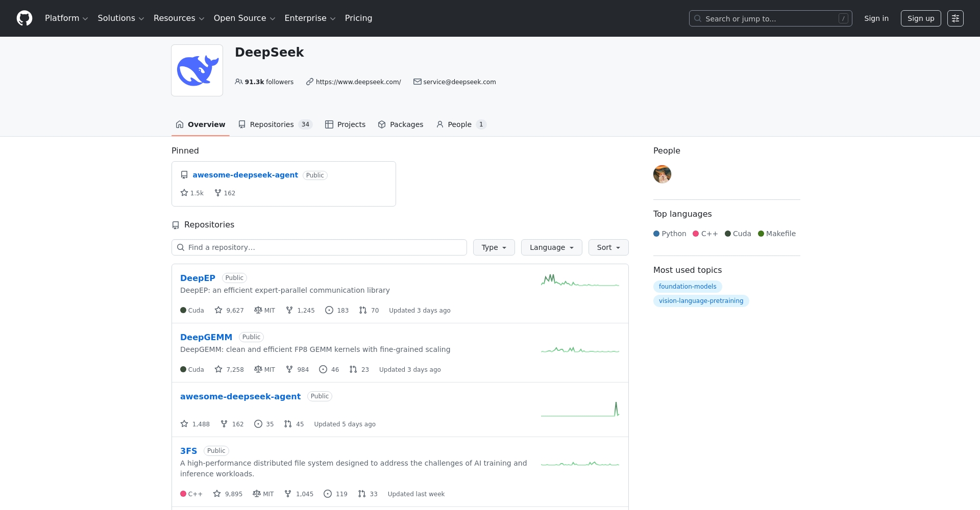Switch to the Repositories tab
The image size is (980, 510).
(x=275, y=124)
